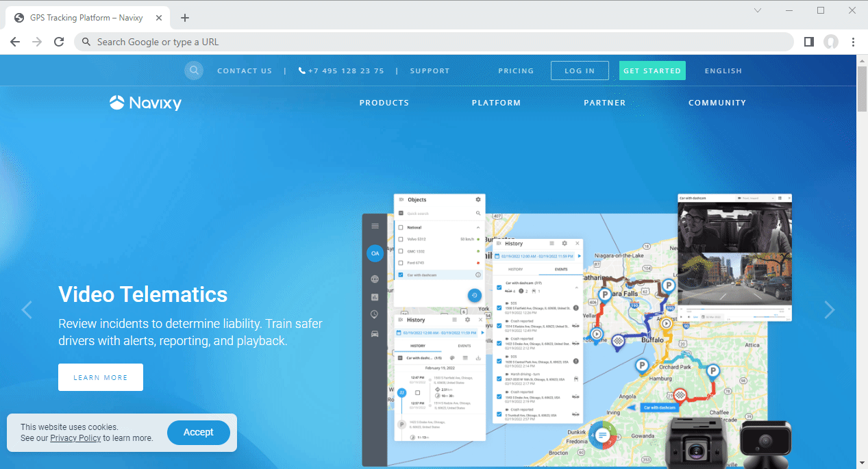
Task: Switch to HISTORY tab in the crash events History panel
Action: pyautogui.click(x=515, y=269)
